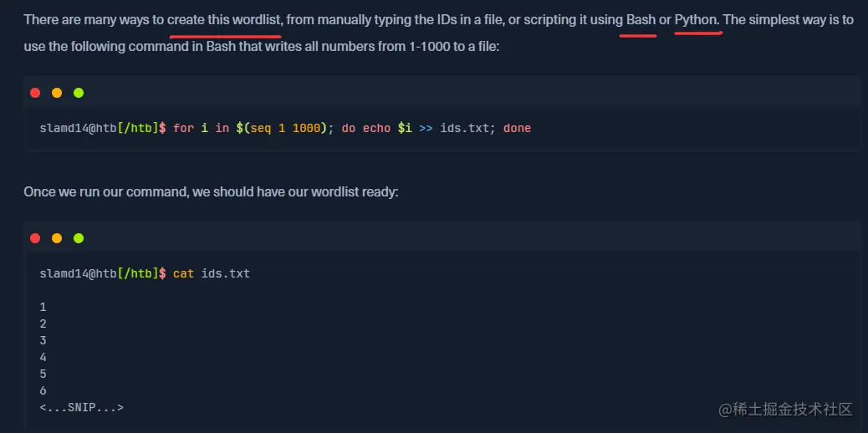This screenshot has height=433, width=868.
Task: Click the red dot above the cat ids.txt command
Action: point(35,238)
